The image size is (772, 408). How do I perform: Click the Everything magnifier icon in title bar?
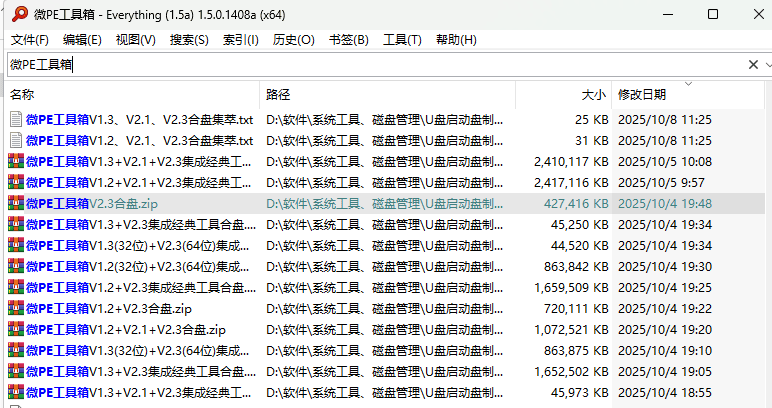[15, 15]
